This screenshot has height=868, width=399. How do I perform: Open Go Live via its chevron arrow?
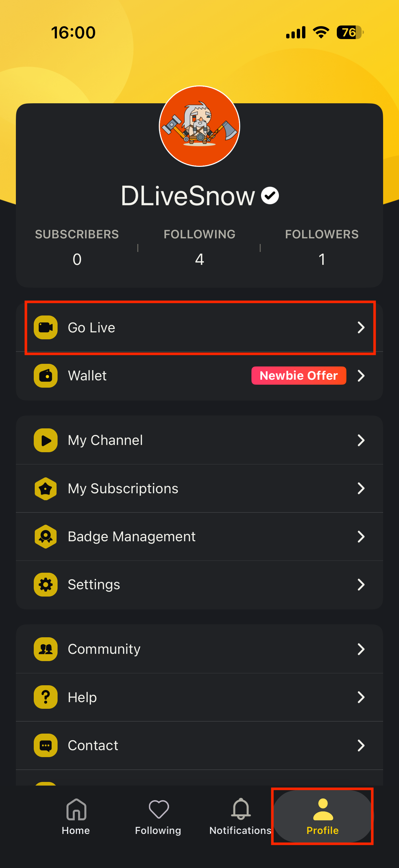pos(361,327)
